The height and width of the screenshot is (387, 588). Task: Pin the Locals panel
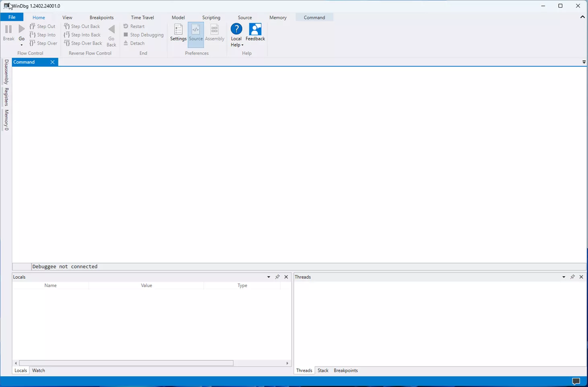click(278, 277)
